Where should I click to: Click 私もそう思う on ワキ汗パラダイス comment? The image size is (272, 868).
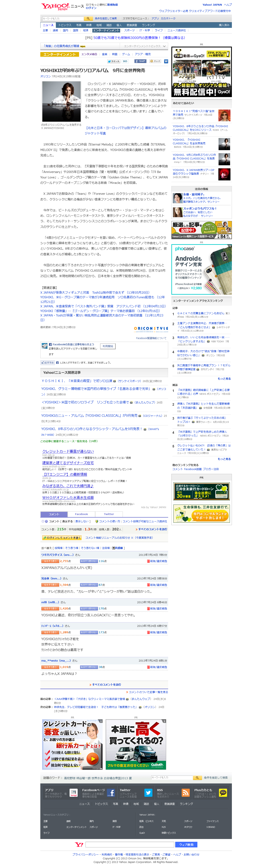tap(50, 561)
